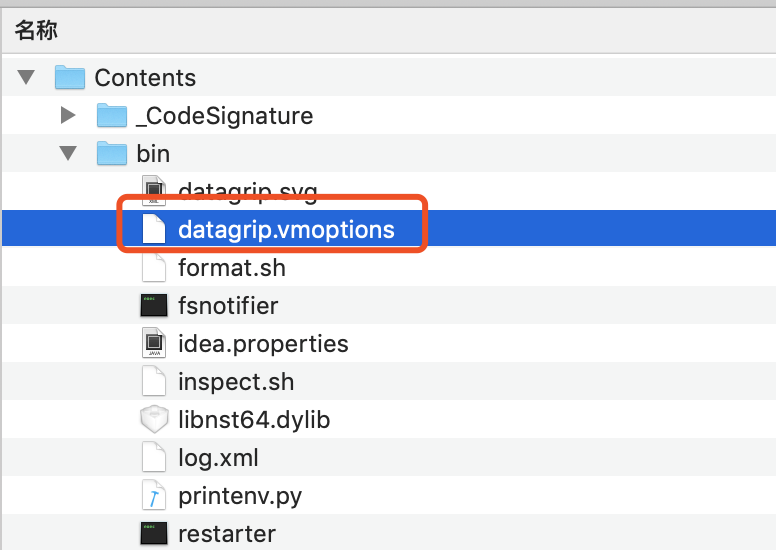Screen dimensions: 776x550
Task: Click the fsnotifier executable icon
Action: pos(153,306)
